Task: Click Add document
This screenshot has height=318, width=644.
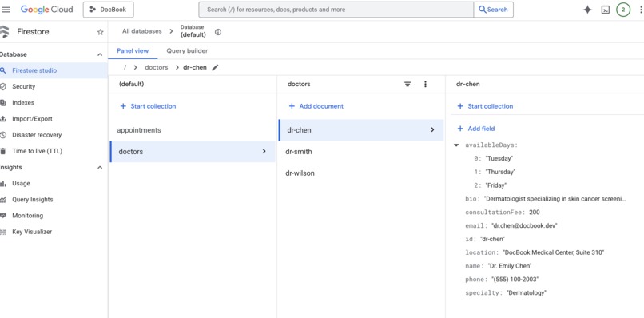Action: click(x=316, y=106)
